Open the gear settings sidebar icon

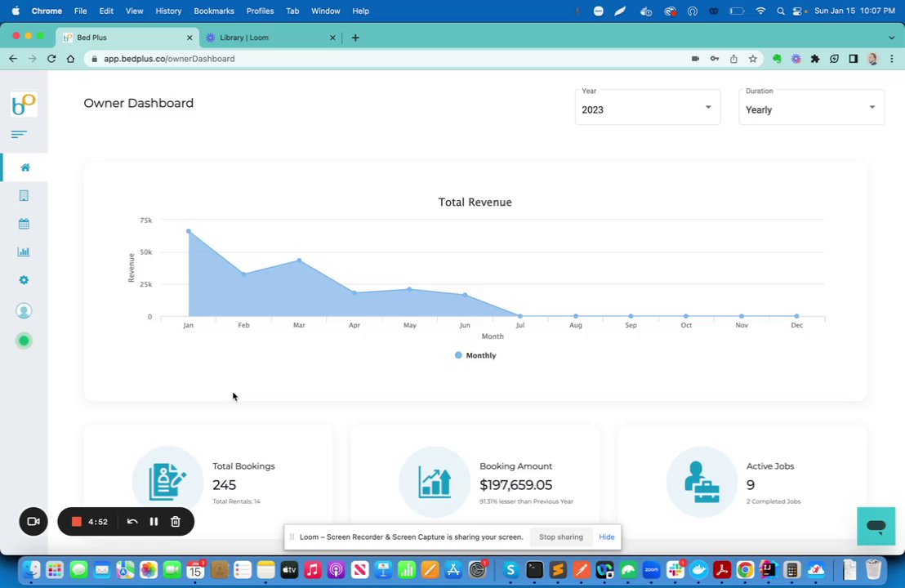[24, 280]
